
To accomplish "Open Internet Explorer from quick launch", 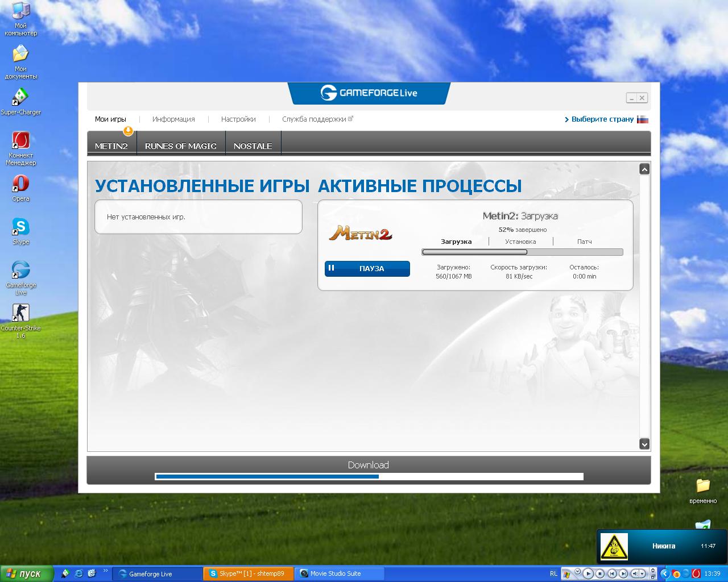I will (78, 573).
